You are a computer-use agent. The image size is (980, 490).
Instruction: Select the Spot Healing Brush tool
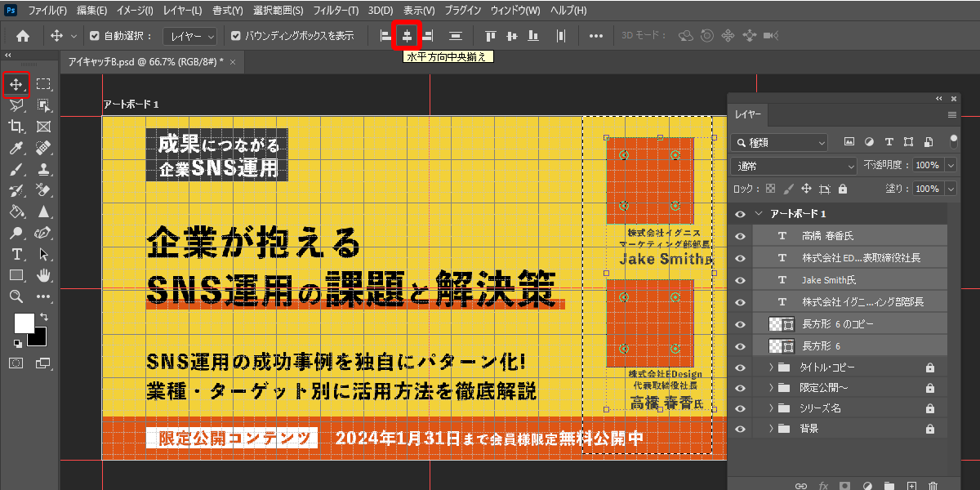coord(44,148)
